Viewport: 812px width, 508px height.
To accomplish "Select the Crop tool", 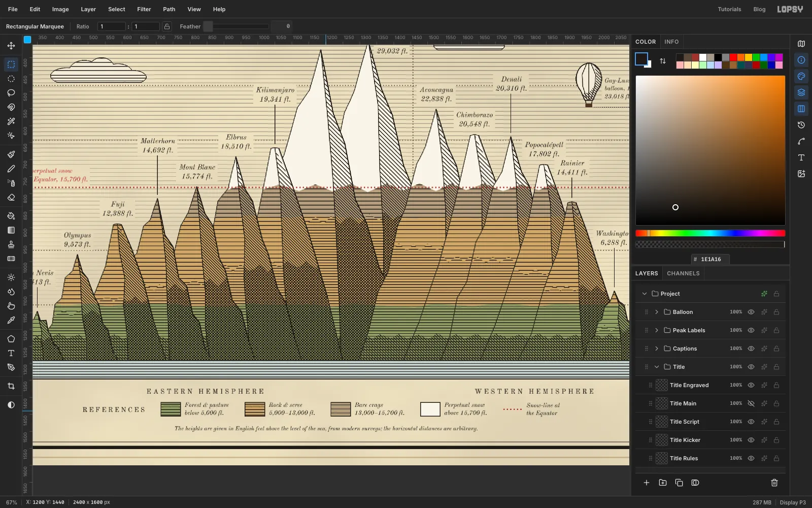I will pos(11,386).
